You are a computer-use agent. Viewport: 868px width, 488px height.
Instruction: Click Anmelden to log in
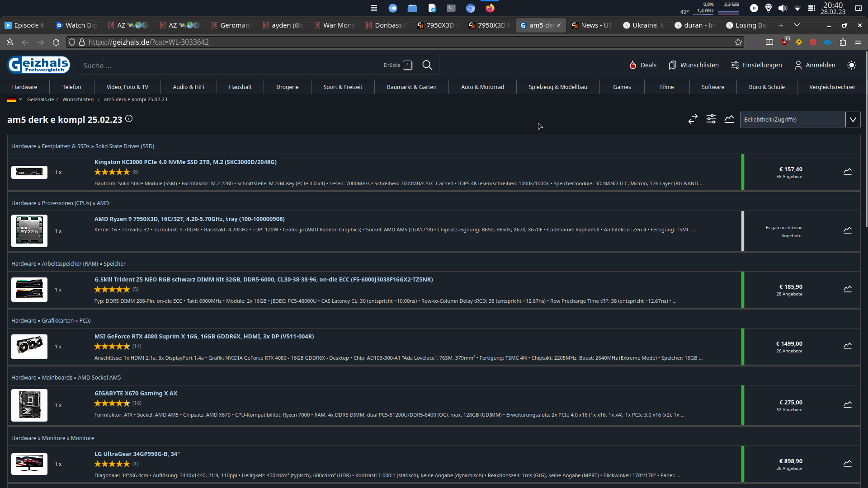coord(815,65)
